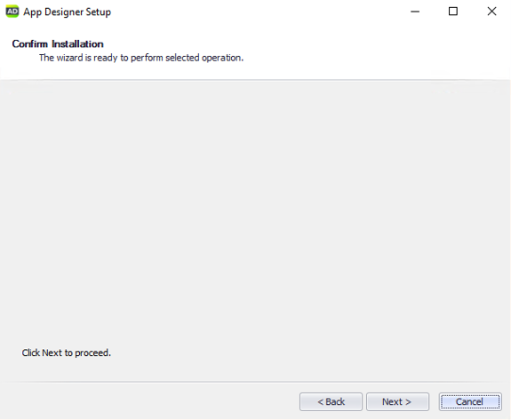The height and width of the screenshot is (420, 511).
Task: Click the divider below the header banner
Action: [255, 79]
